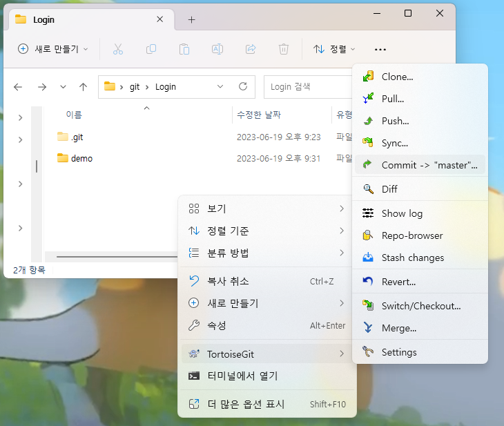Screen dimensions: 504x426
Task: Close the Login tab
Action: (x=159, y=19)
